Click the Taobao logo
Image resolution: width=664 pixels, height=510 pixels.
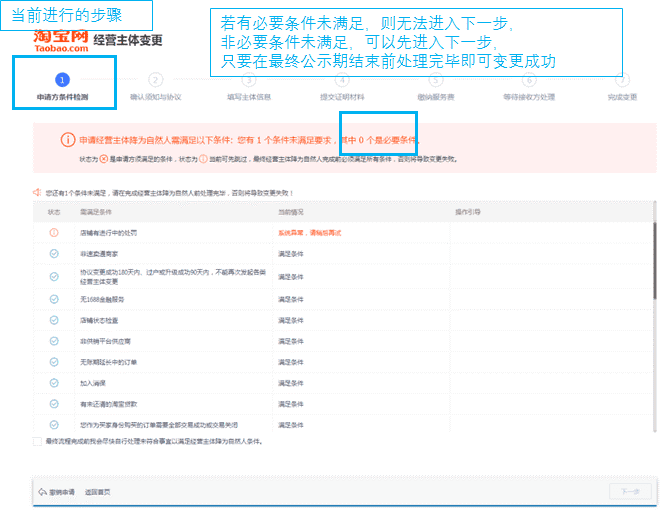click(x=59, y=41)
